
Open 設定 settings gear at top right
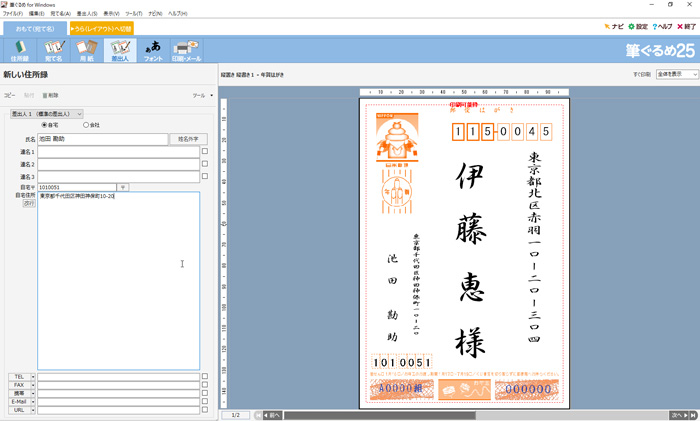638,27
